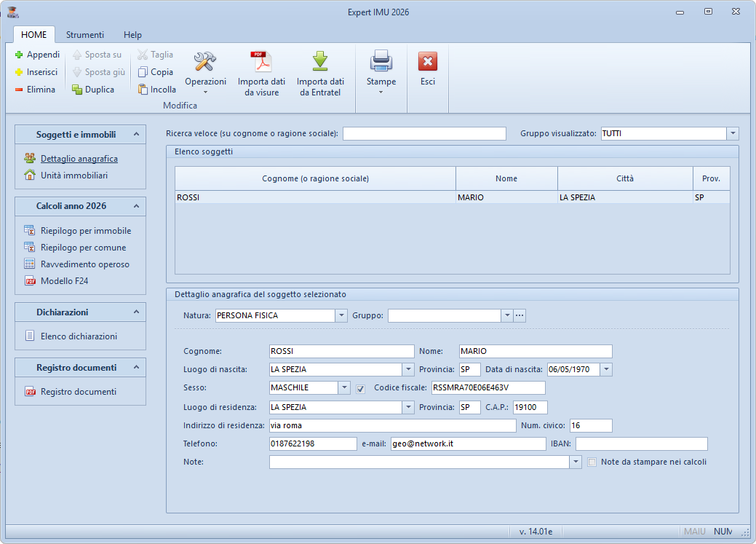Open Modello F24 in sidebar
The width and height of the screenshot is (756, 544).
(x=64, y=281)
